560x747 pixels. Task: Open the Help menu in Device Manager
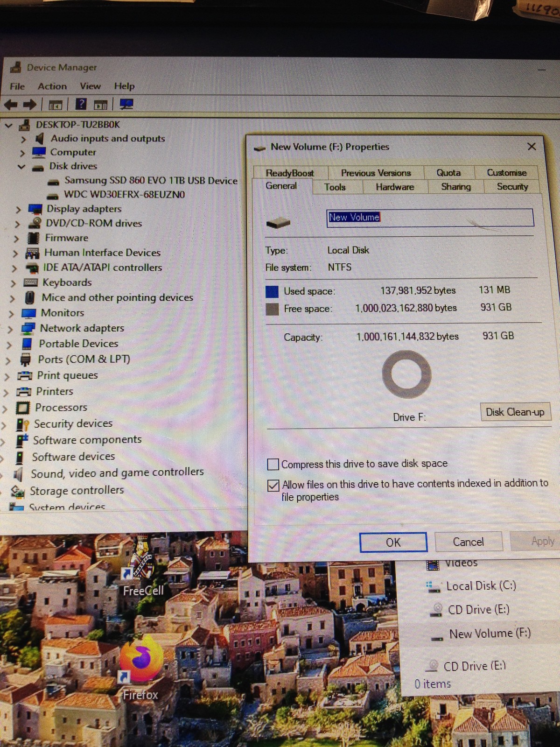point(124,86)
